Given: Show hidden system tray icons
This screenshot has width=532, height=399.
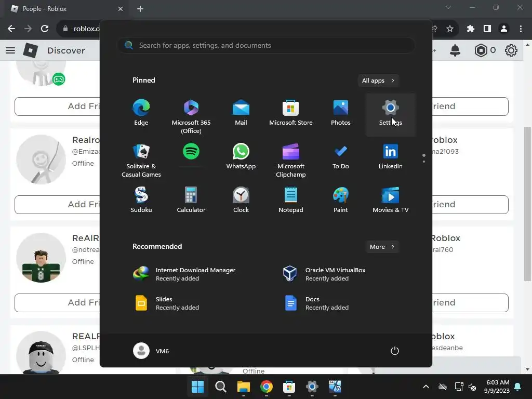Looking at the screenshot, I should pos(426,387).
